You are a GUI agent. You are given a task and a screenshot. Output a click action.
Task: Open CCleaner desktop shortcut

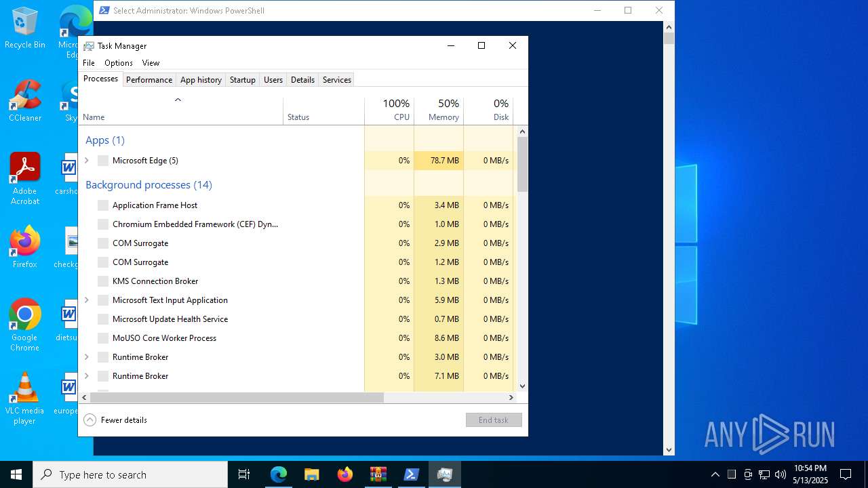coord(25,101)
